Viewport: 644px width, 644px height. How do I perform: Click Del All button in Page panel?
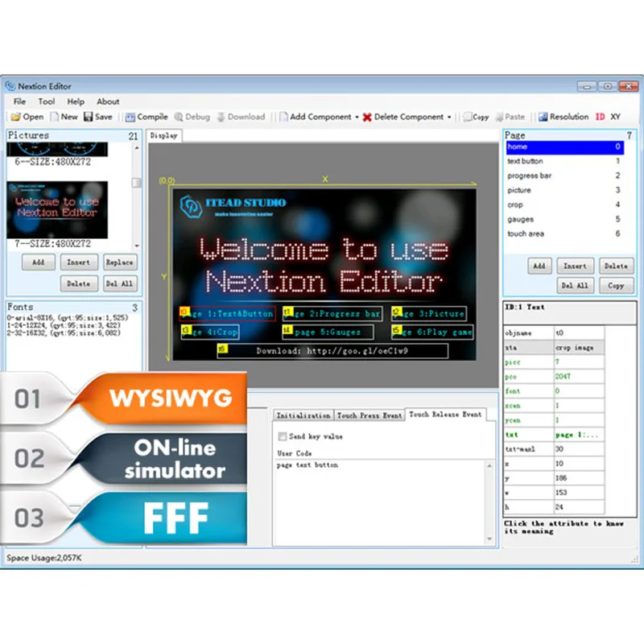575,286
